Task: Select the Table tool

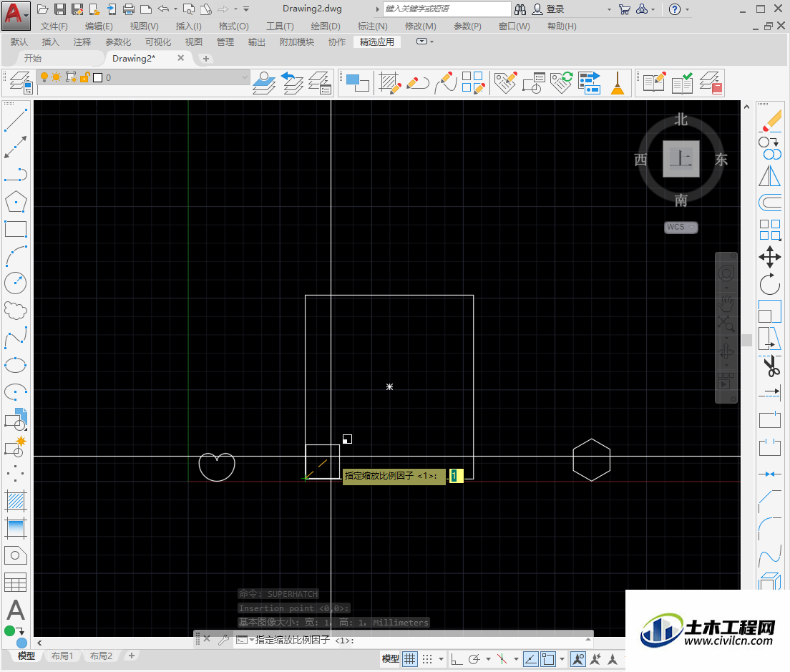Action: point(16,583)
